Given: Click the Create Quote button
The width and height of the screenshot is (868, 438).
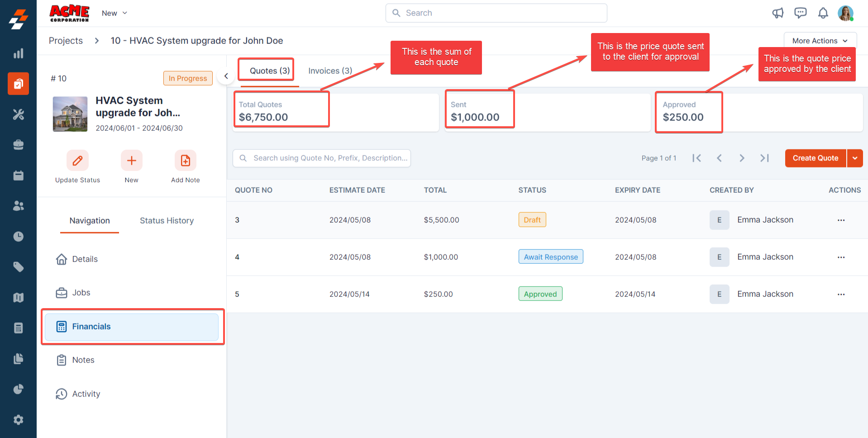Looking at the screenshot, I should [x=816, y=158].
